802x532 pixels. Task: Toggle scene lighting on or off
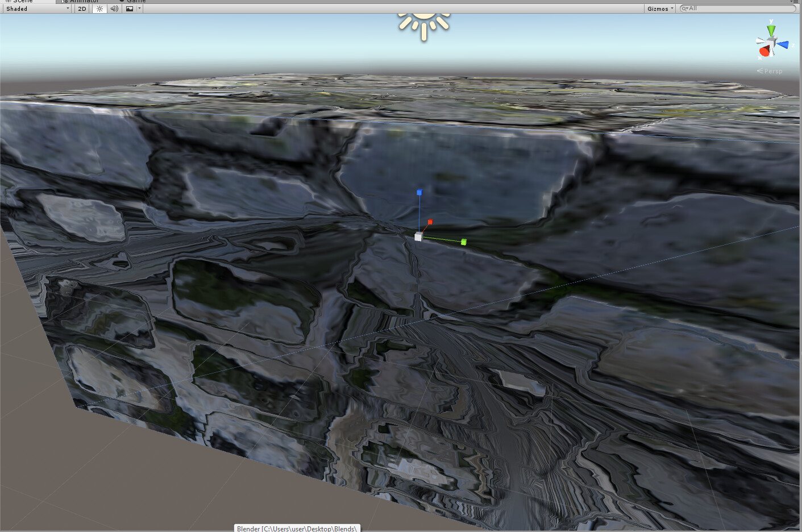tap(99, 9)
